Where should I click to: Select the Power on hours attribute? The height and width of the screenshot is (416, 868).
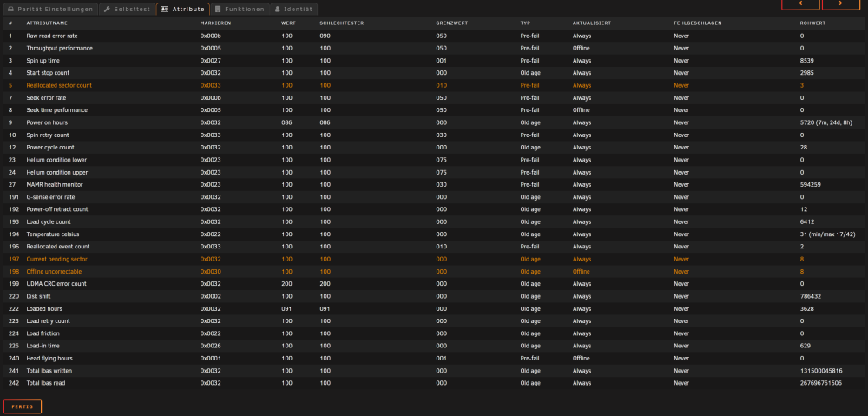pos(47,122)
